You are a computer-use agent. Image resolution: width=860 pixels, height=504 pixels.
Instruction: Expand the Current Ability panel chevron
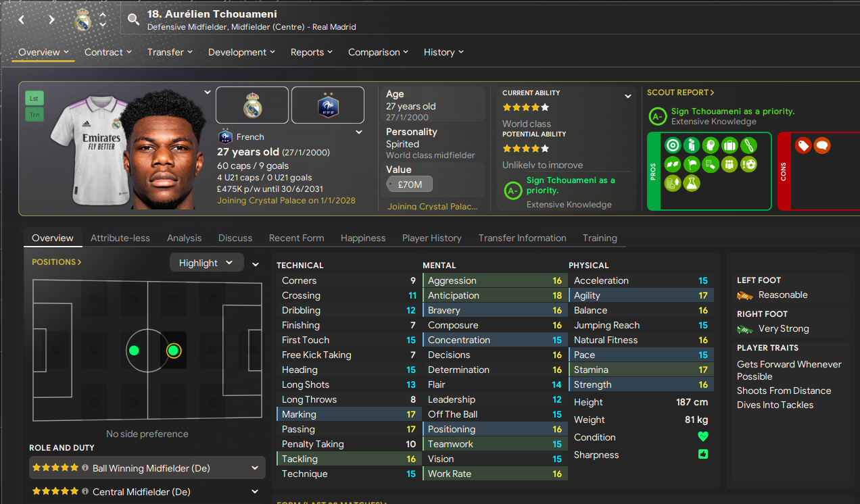pyautogui.click(x=628, y=97)
